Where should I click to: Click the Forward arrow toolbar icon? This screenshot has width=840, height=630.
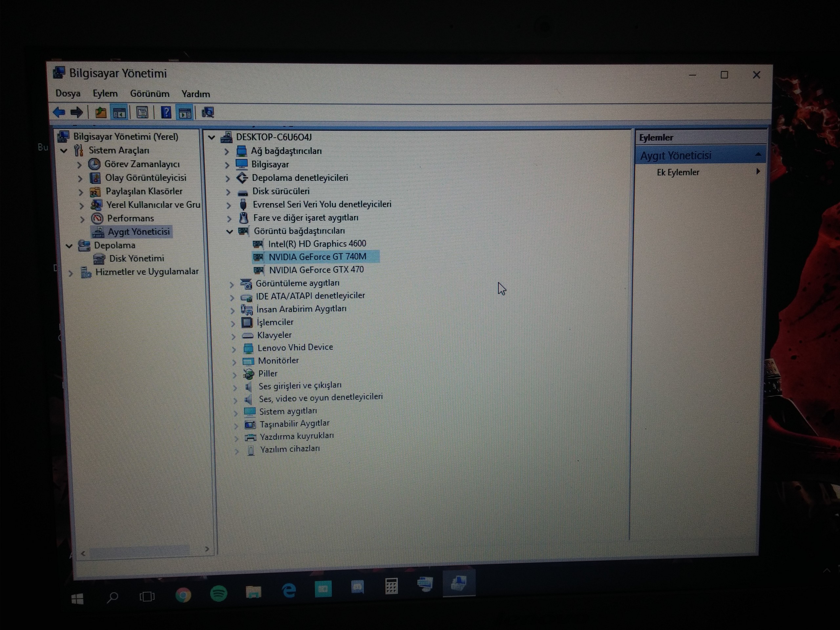(x=77, y=112)
